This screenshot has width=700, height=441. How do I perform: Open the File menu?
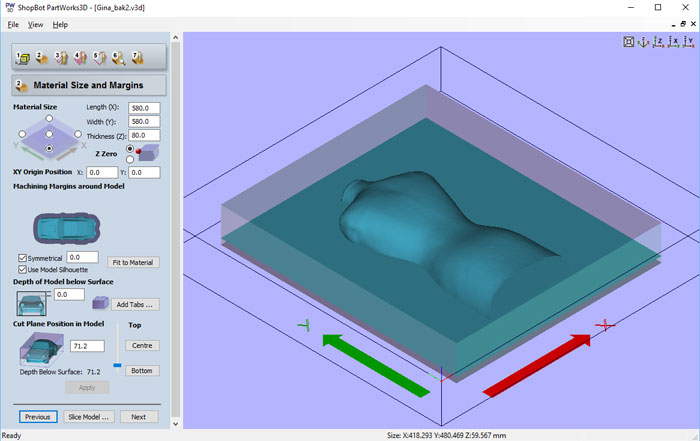(x=13, y=25)
